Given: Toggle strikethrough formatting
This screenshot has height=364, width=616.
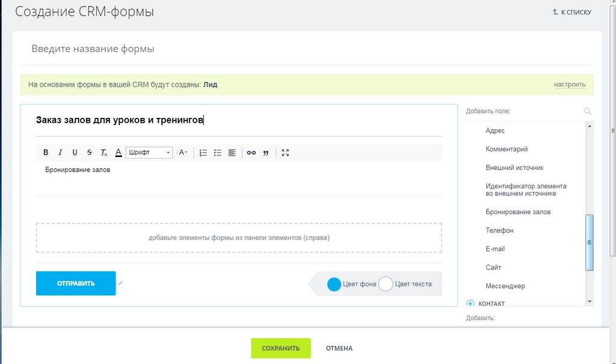Looking at the screenshot, I should point(89,152).
